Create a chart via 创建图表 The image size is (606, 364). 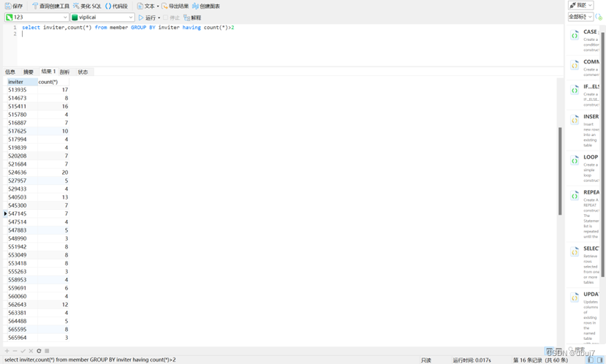(x=206, y=6)
